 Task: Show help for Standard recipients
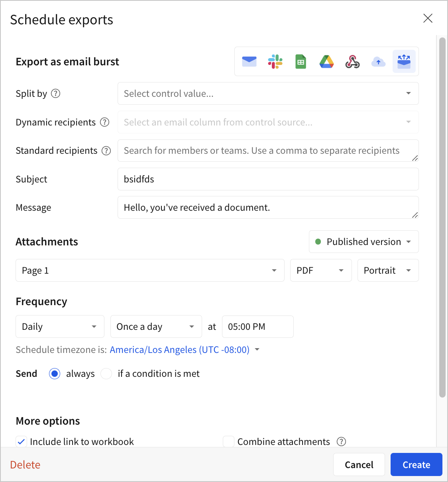pos(106,151)
